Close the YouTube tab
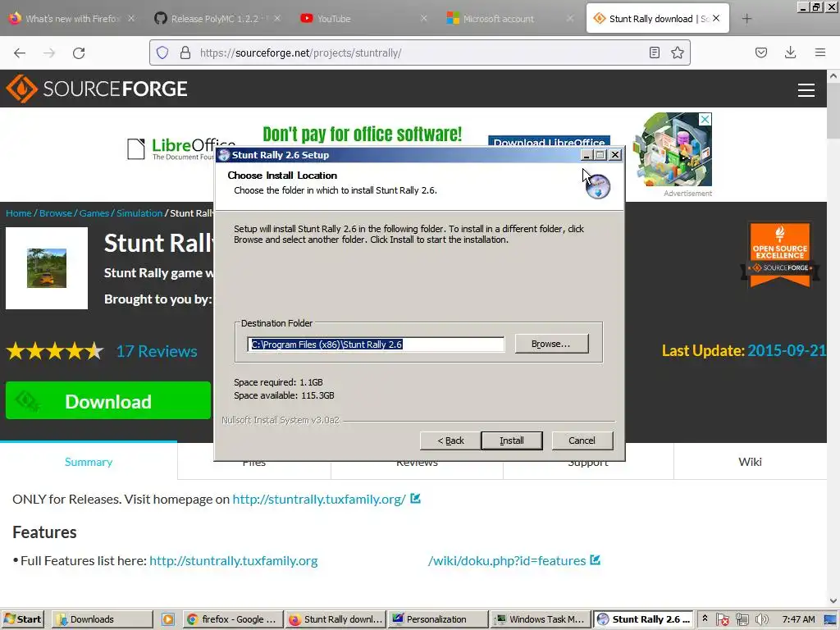This screenshot has width=840, height=630. [424, 18]
